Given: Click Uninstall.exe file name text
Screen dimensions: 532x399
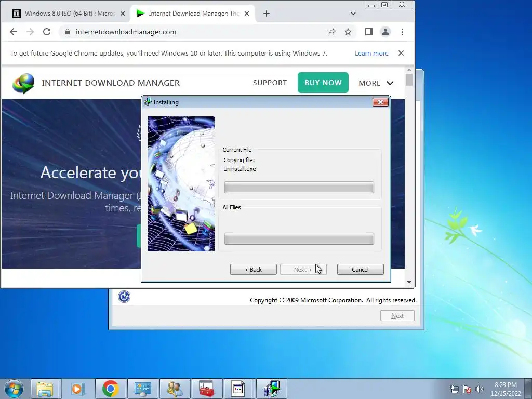Looking at the screenshot, I should 240,169.
